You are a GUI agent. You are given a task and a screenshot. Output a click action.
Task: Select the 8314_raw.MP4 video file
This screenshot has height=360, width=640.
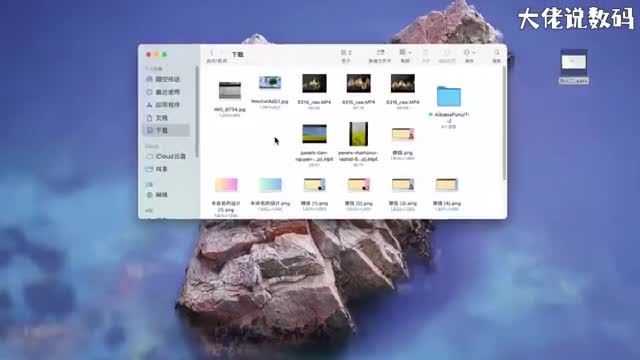tap(314, 84)
